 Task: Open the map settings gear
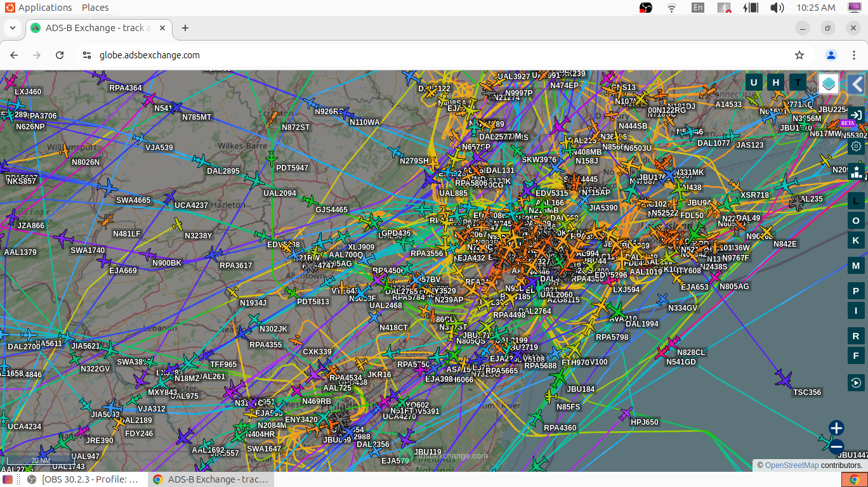coord(856,146)
